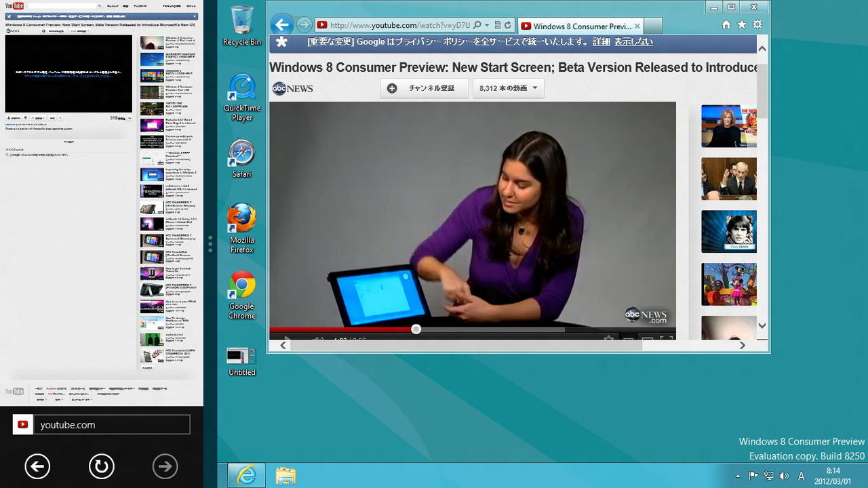Select the Untitled desktop file

[x=242, y=361]
